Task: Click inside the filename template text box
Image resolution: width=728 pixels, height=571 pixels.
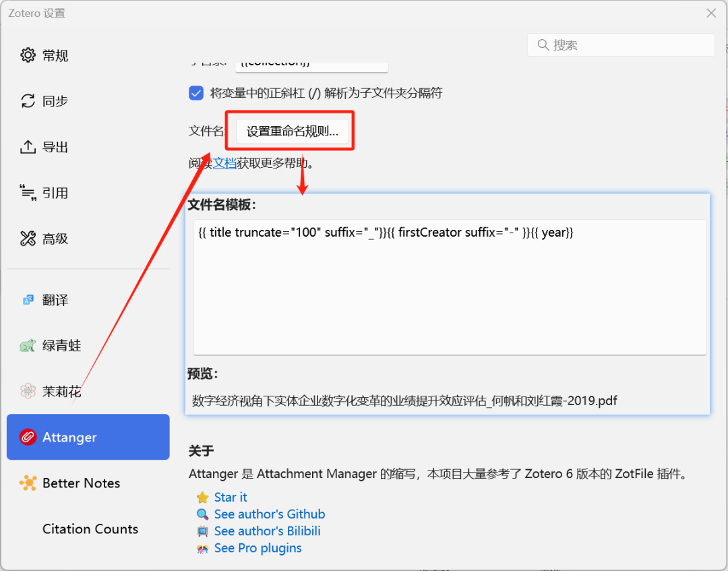Action: tap(449, 290)
